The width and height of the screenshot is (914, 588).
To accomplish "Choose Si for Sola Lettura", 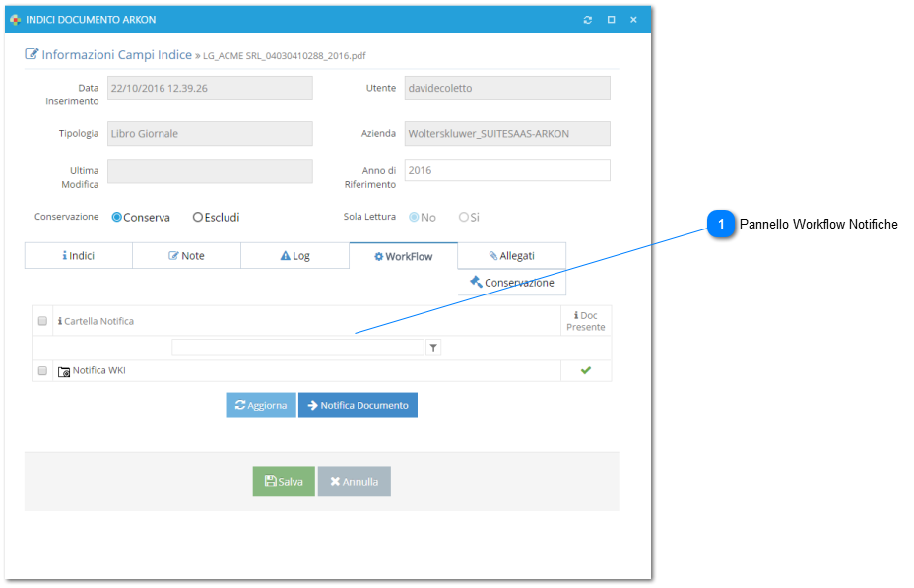I will (x=464, y=217).
